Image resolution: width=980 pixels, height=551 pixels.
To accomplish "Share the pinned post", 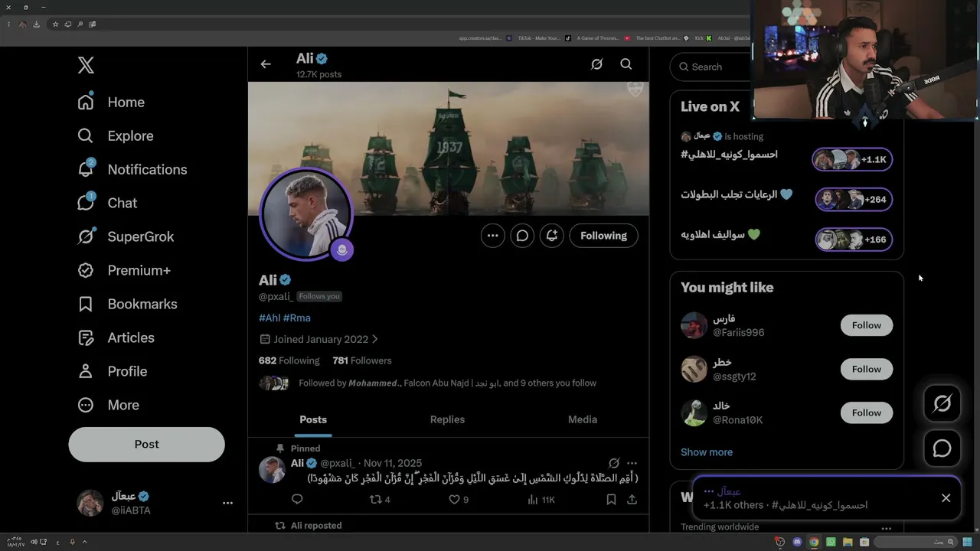I will tap(632, 500).
